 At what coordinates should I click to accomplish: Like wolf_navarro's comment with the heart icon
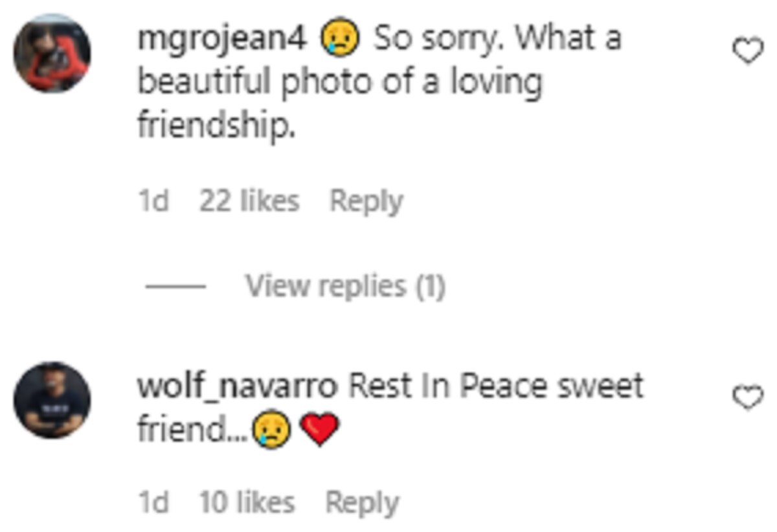click(748, 399)
